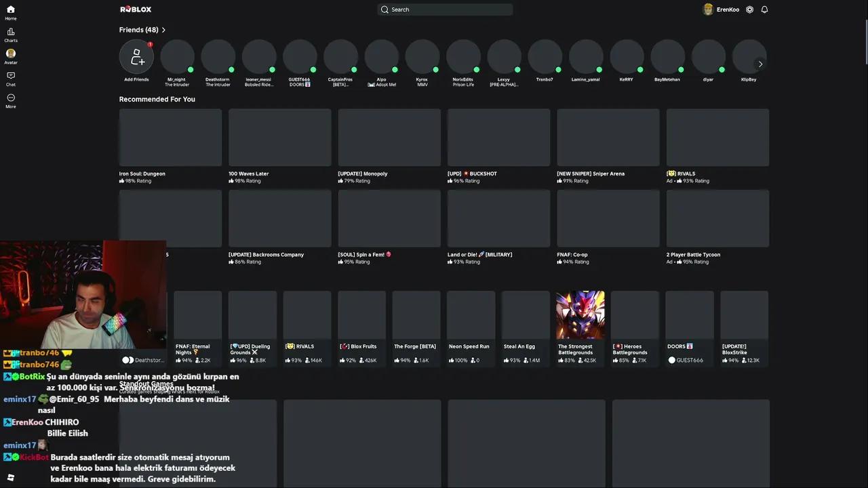Image resolution: width=868 pixels, height=488 pixels.
Task: Open friend CaptainFros's avatar
Action: point(340,56)
